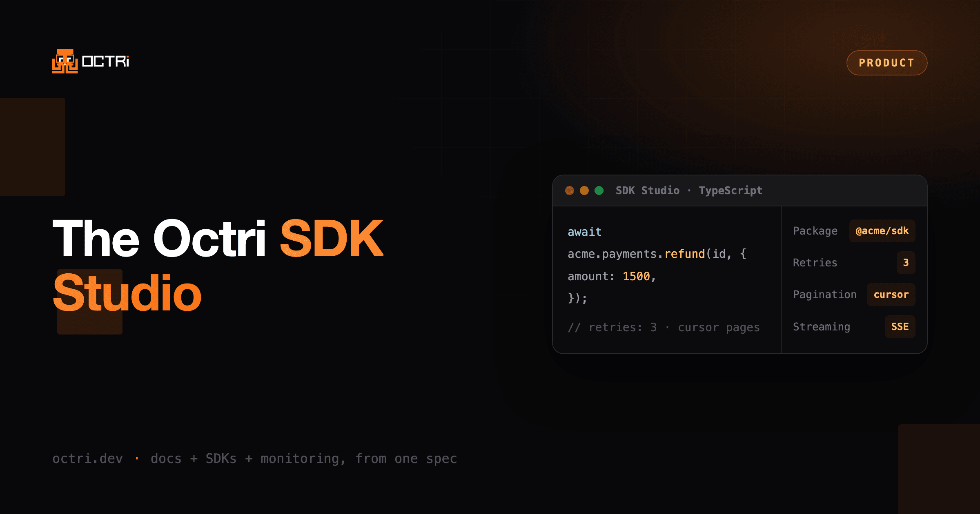Click the 'cursor' pagination value chip
The image size is (980, 514).
click(891, 295)
